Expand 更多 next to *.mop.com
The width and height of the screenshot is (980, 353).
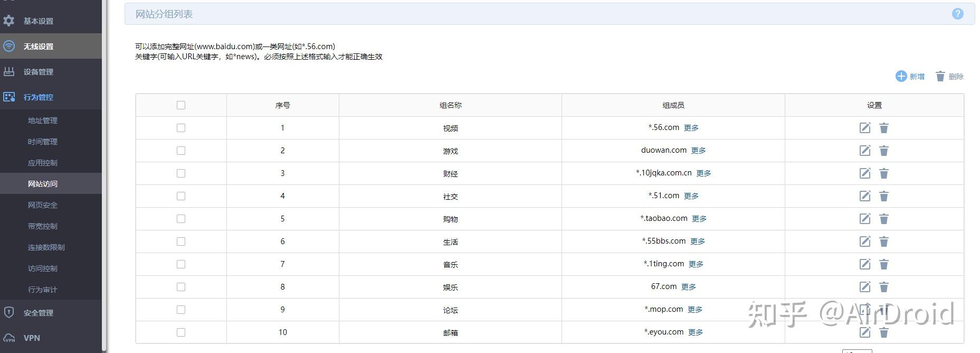pos(694,310)
